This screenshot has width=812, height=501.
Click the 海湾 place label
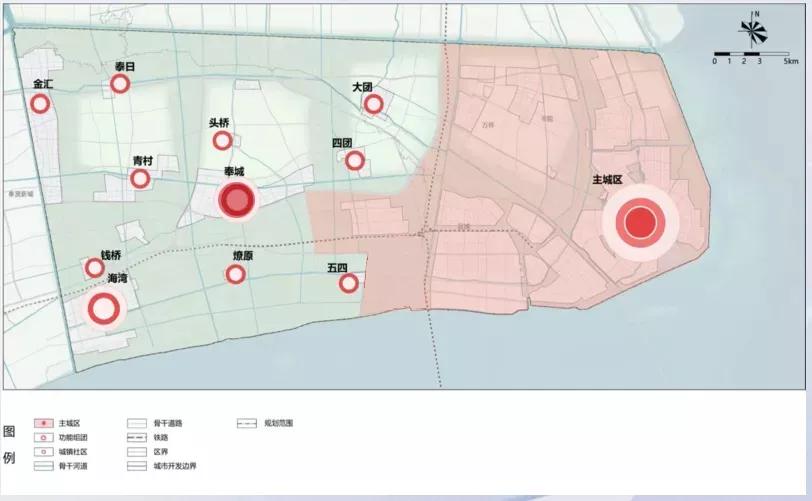(118, 278)
